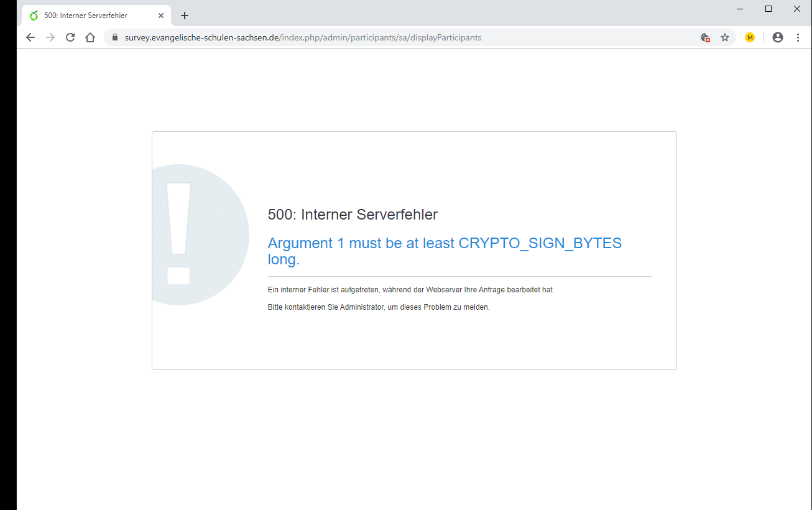
Task: Open the Chrome profile menu
Action: (x=778, y=37)
